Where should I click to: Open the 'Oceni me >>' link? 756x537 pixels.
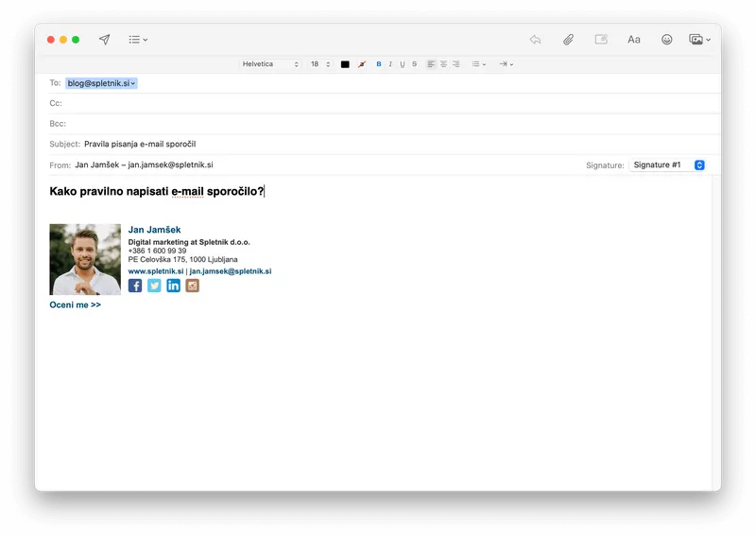(x=76, y=305)
